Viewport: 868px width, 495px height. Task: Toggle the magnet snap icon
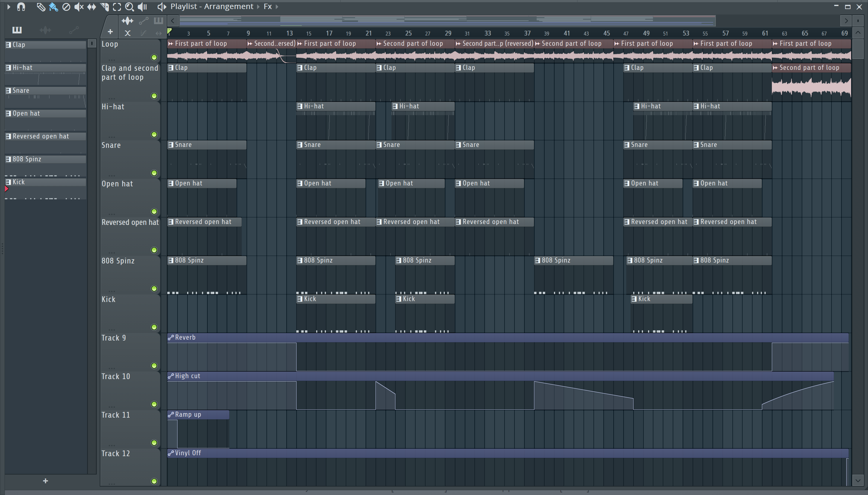(x=21, y=6)
